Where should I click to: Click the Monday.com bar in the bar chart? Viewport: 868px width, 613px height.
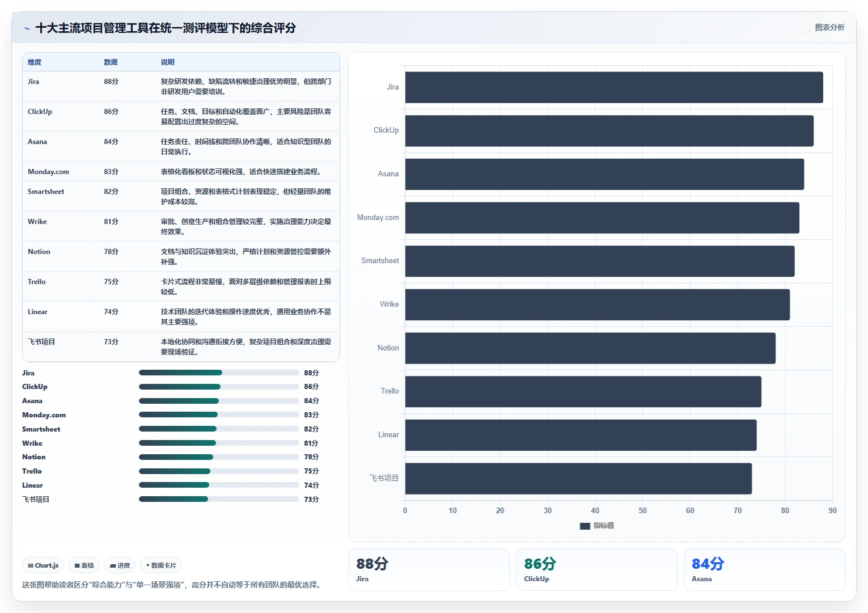coord(602,218)
